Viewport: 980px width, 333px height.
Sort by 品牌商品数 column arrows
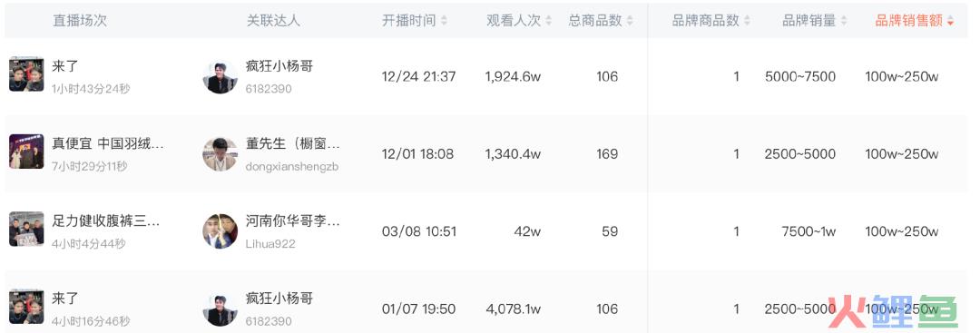pos(747,21)
